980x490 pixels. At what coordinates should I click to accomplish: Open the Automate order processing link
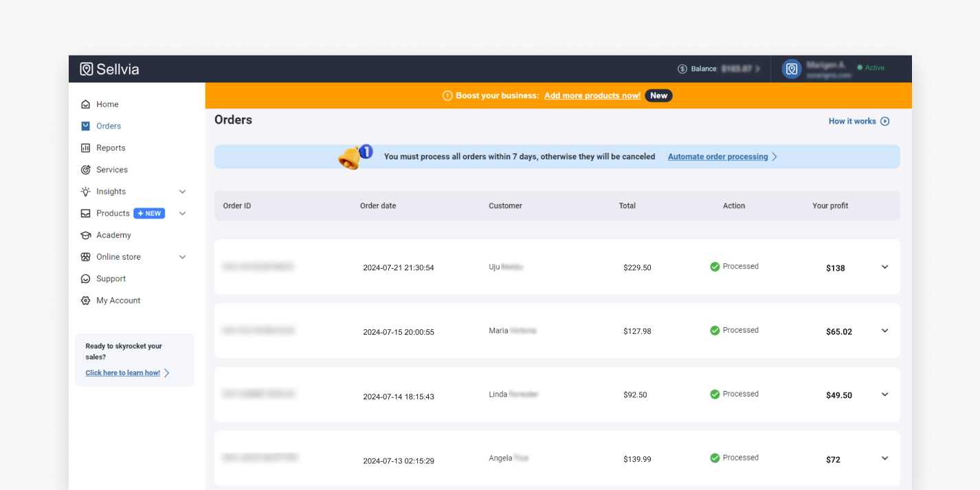pos(717,157)
